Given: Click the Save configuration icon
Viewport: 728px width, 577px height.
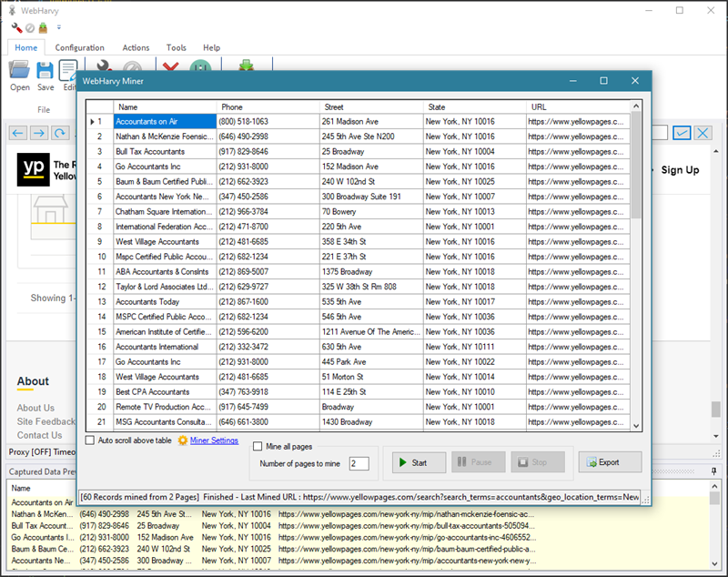Looking at the screenshot, I should tap(45, 71).
